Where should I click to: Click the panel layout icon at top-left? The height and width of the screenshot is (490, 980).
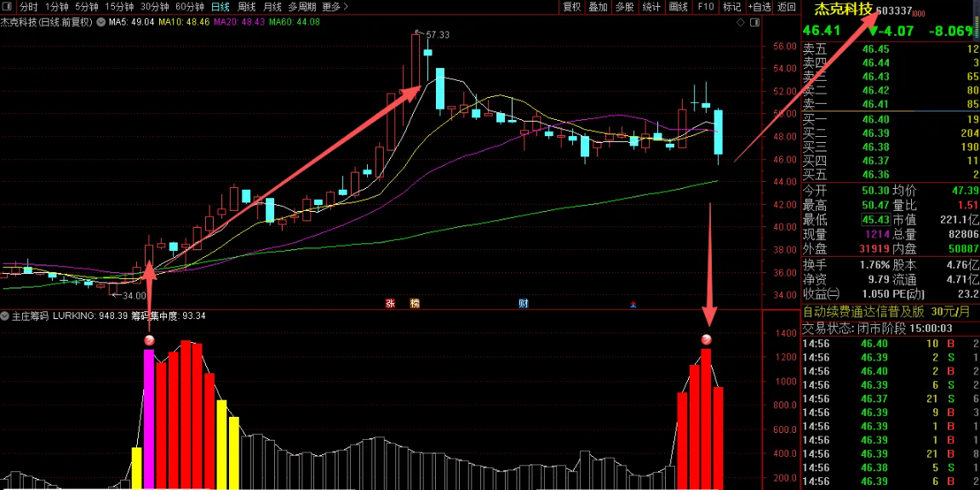click(x=7, y=7)
